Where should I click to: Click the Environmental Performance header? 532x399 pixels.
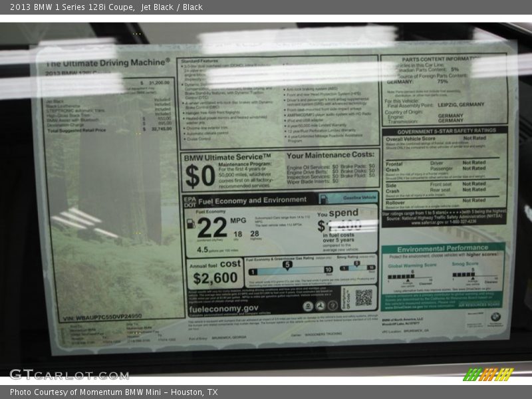click(x=443, y=247)
